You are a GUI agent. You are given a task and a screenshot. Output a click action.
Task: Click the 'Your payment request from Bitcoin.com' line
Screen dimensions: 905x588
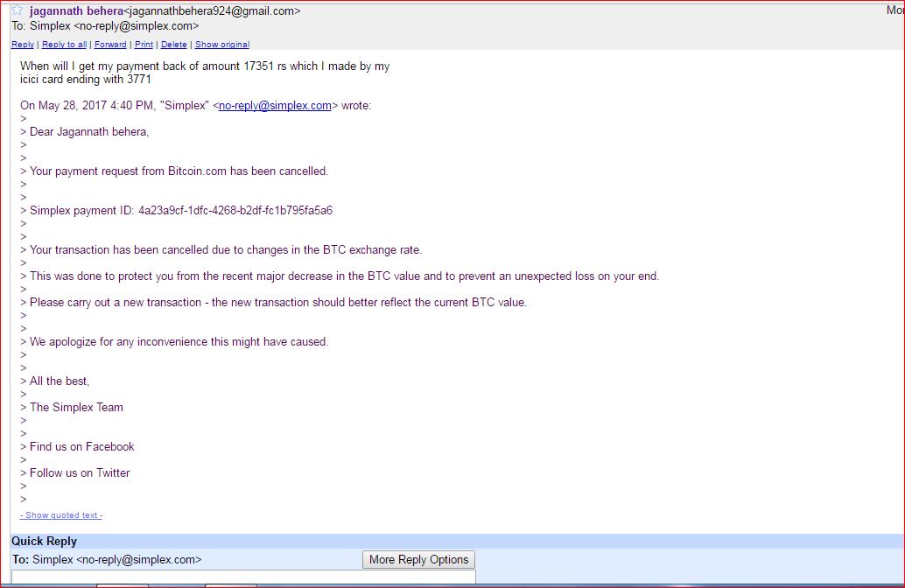tap(179, 171)
